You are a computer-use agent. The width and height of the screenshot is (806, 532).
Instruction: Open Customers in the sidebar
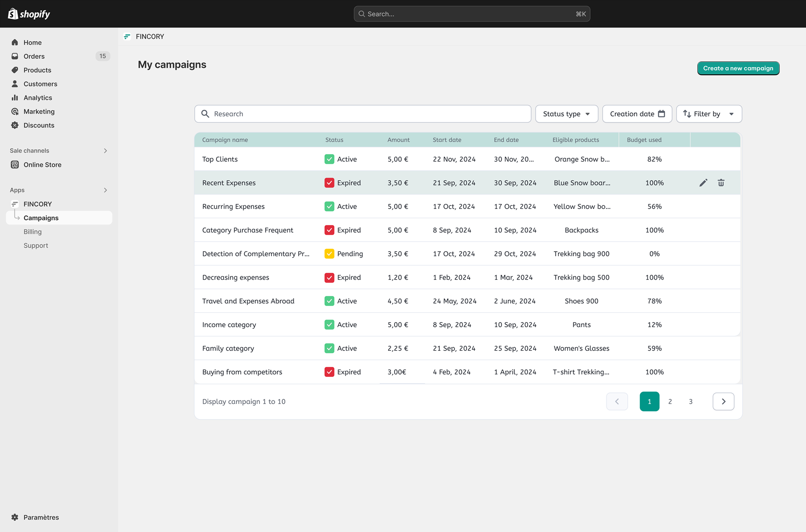[59, 84]
